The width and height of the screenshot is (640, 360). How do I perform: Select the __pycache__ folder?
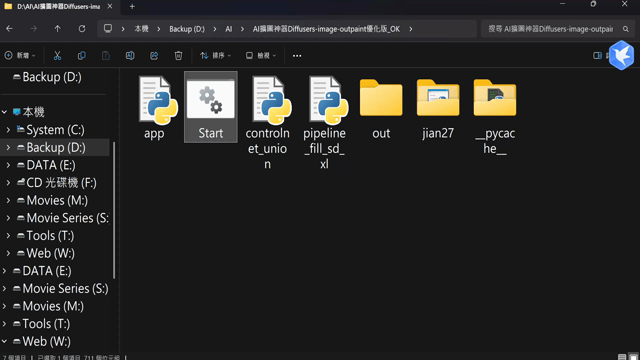[x=495, y=116]
